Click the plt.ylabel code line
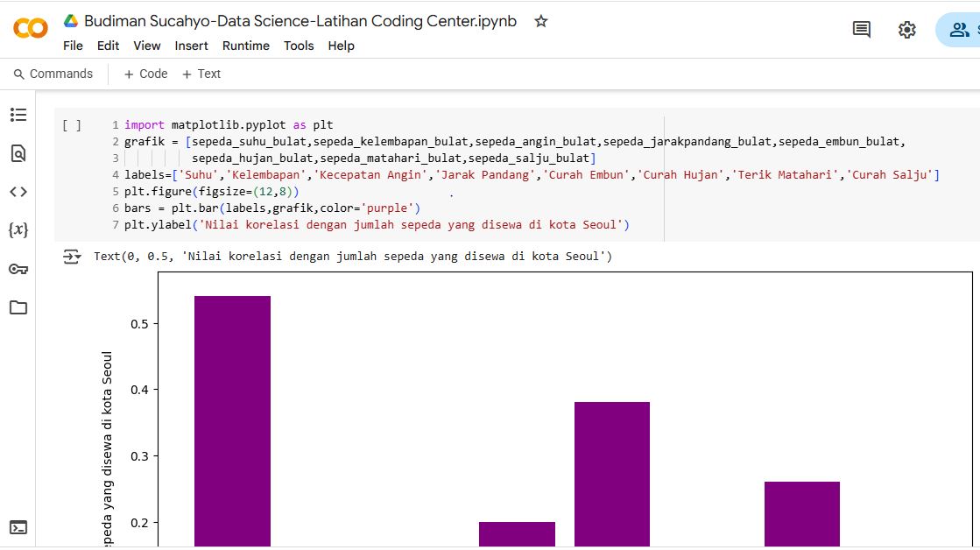 tap(377, 224)
